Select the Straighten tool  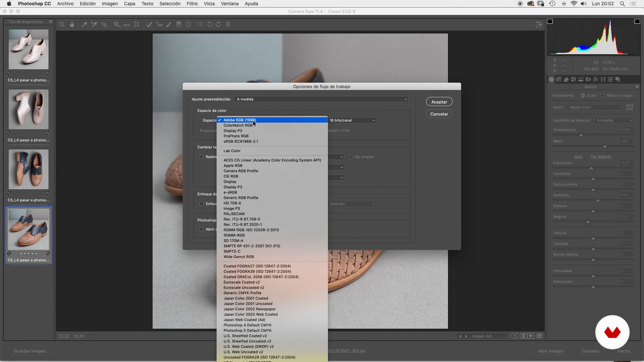(x=126, y=24)
